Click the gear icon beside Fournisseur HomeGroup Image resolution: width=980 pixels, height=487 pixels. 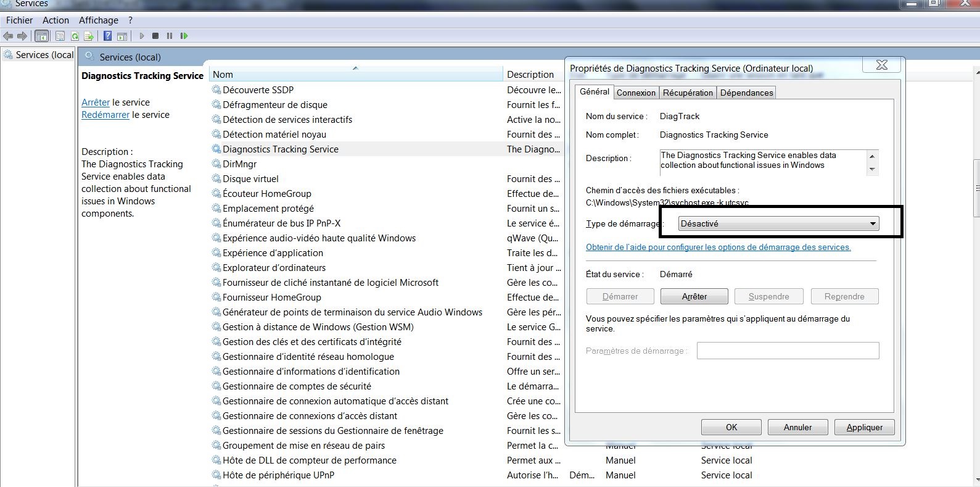point(216,297)
